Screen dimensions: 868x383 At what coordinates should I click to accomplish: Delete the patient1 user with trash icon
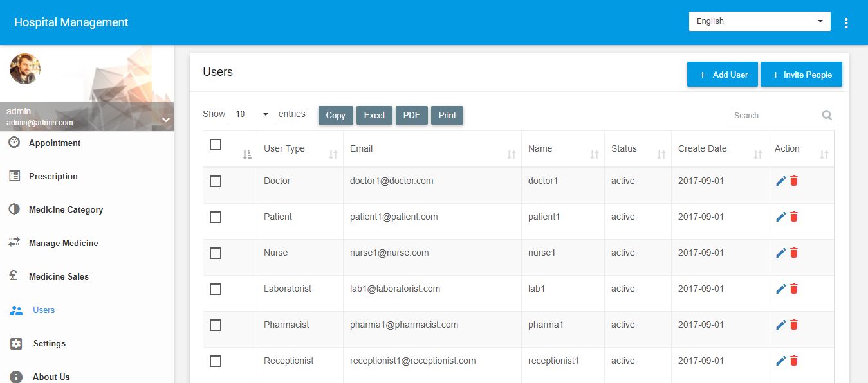click(x=794, y=217)
